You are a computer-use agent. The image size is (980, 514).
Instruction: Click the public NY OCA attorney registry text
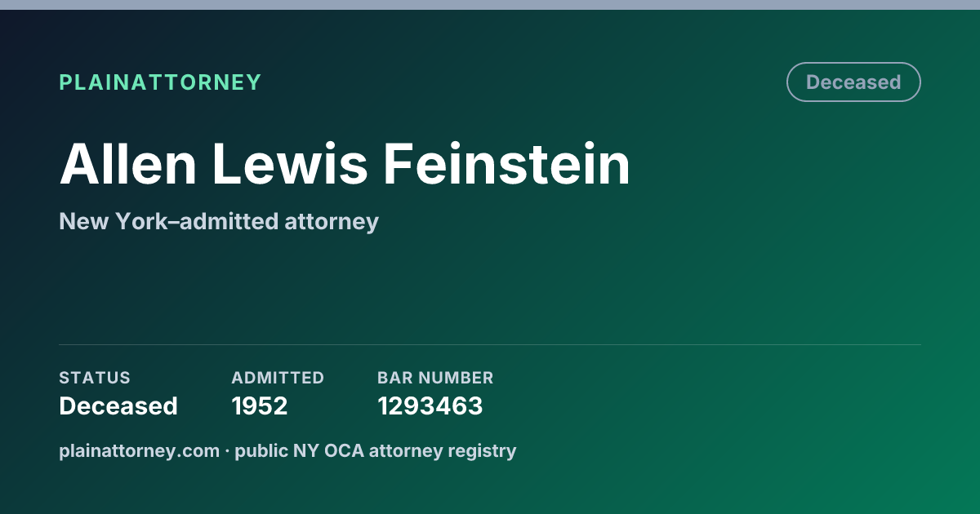376,450
